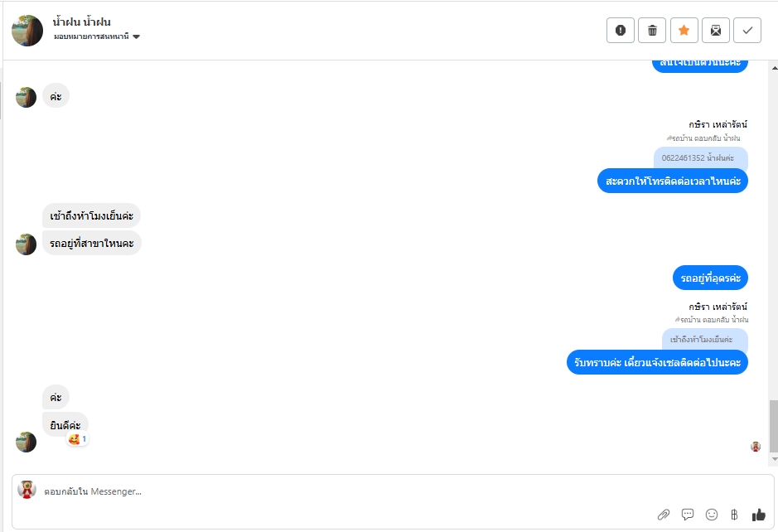
Task: Click the scroll down arrow of chat
Action: [774, 458]
